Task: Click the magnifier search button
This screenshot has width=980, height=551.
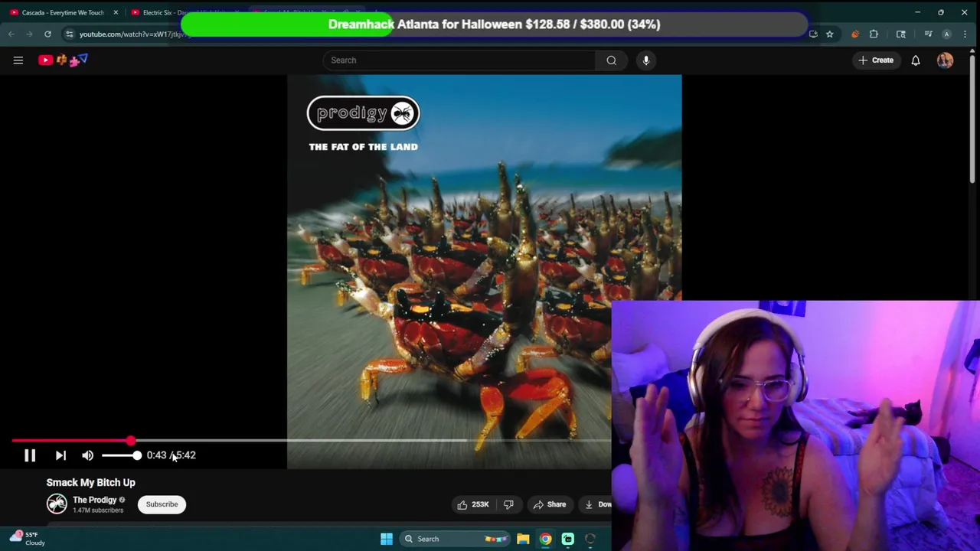Action: point(611,60)
